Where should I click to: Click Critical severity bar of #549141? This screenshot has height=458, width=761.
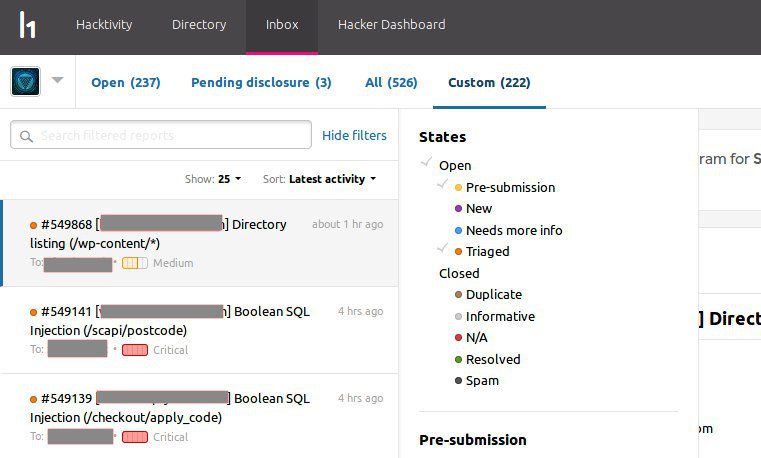(135, 350)
